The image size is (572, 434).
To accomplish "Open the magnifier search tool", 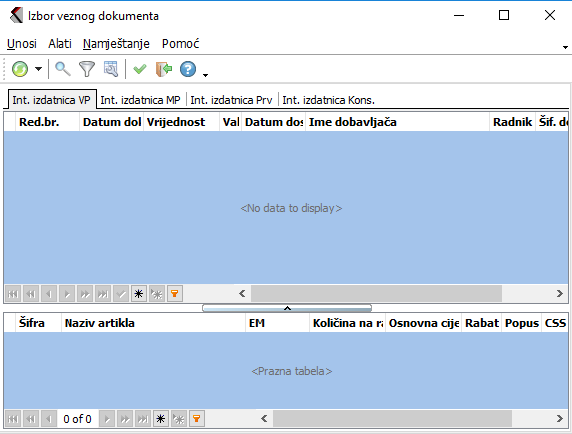I will [x=63, y=69].
